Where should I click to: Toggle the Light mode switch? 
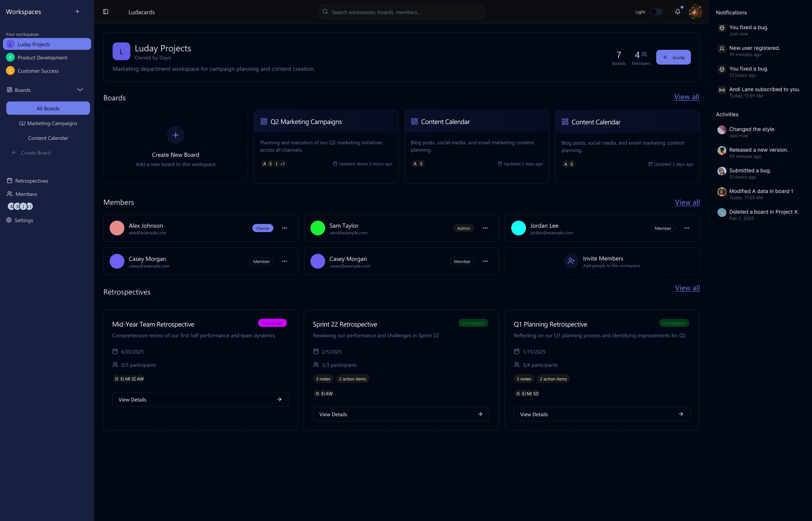[x=656, y=12]
